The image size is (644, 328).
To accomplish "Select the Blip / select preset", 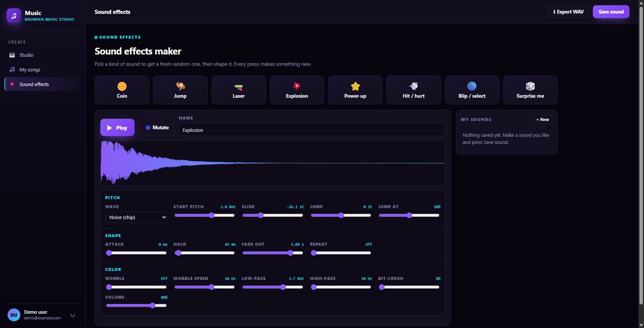I will 472,90.
